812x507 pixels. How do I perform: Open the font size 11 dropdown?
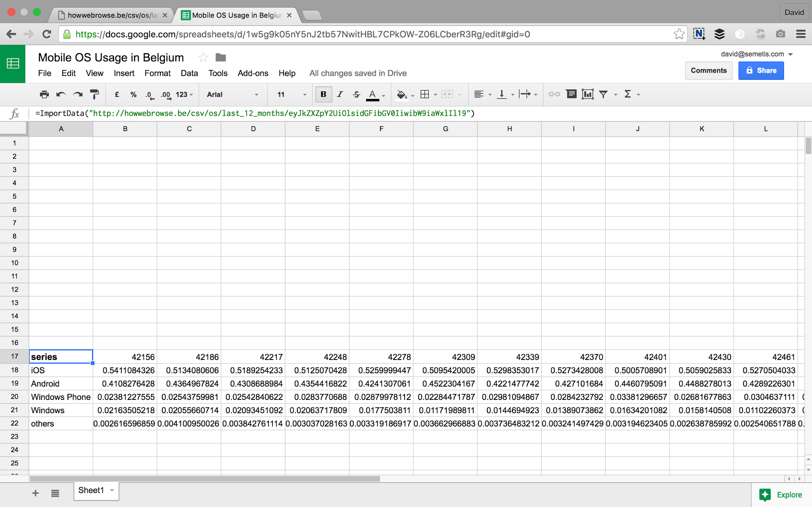pyautogui.click(x=291, y=94)
